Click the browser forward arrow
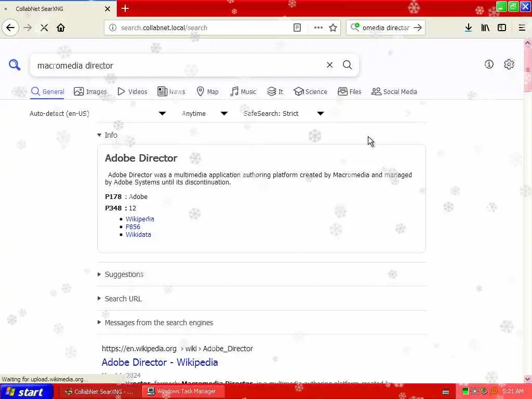 pyautogui.click(x=28, y=28)
